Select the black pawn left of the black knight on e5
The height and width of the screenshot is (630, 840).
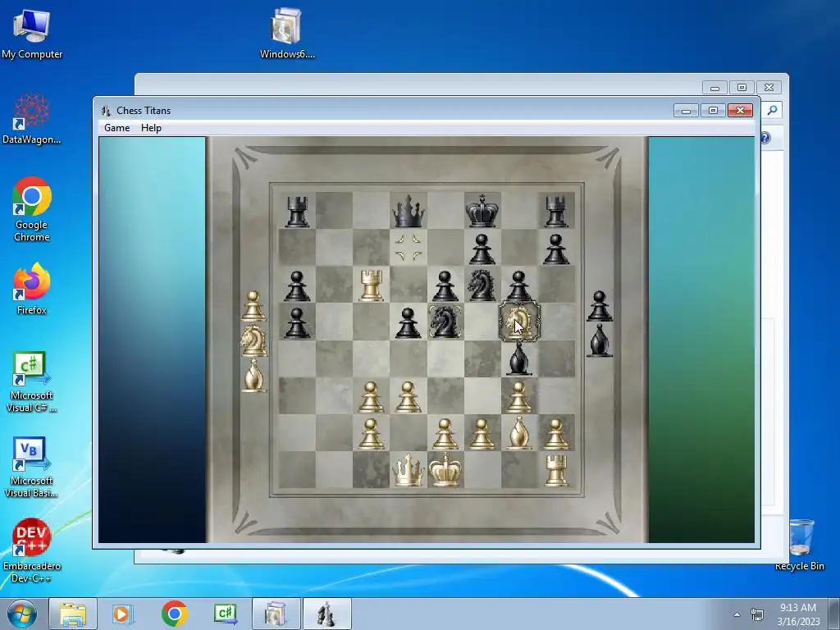[409, 322]
